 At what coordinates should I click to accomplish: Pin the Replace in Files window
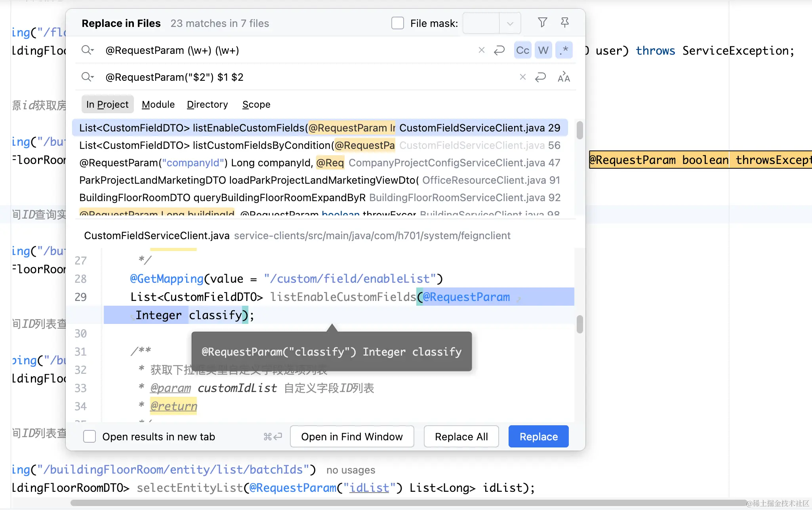point(565,23)
